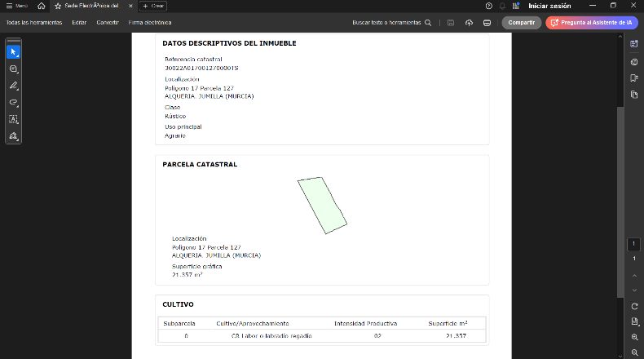Click the heading DATOS DESCRIPTIVOS DEL INMUEBLE
Viewport: 644px width, 359px height.
pyautogui.click(x=229, y=43)
